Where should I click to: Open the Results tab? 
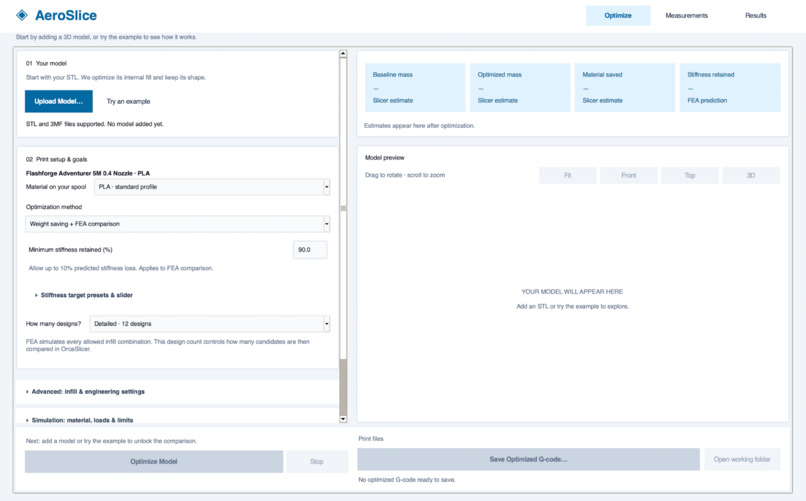click(756, 15)
